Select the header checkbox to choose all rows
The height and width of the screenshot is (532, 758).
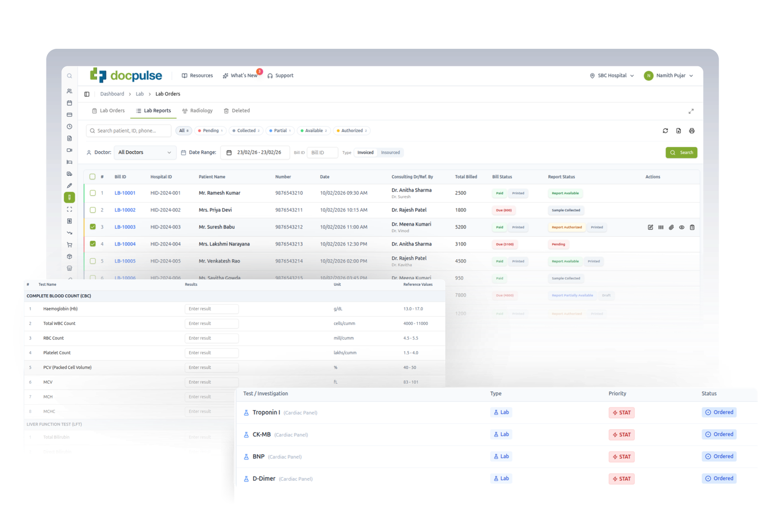coord(93,176)
